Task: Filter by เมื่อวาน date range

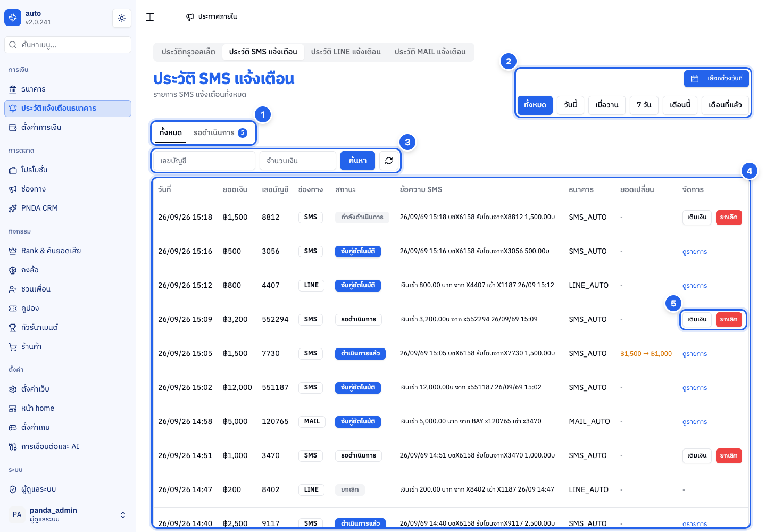Action: point(607,105)
